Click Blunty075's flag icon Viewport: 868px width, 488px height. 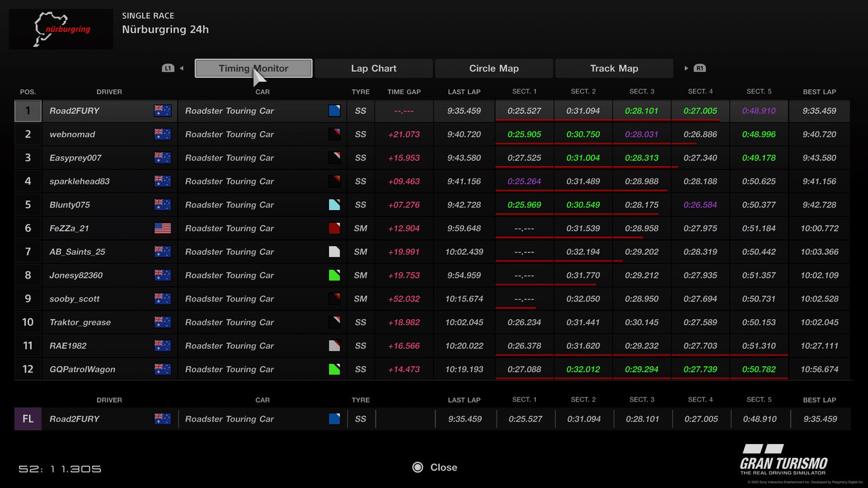click(x=163, y=205)
